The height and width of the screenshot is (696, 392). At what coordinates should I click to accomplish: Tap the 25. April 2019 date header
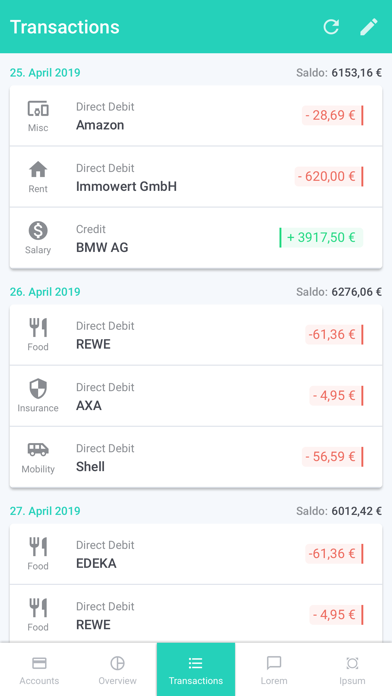45,73
